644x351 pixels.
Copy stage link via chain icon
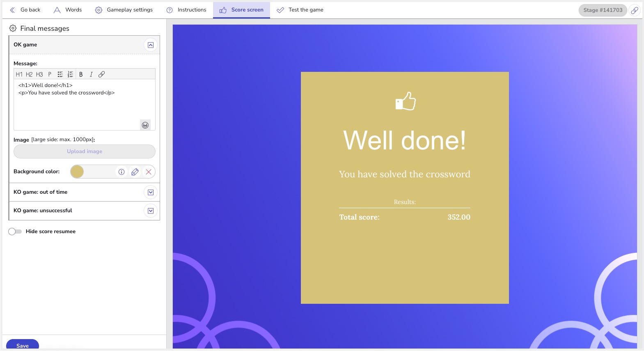(x=635, y=10)
